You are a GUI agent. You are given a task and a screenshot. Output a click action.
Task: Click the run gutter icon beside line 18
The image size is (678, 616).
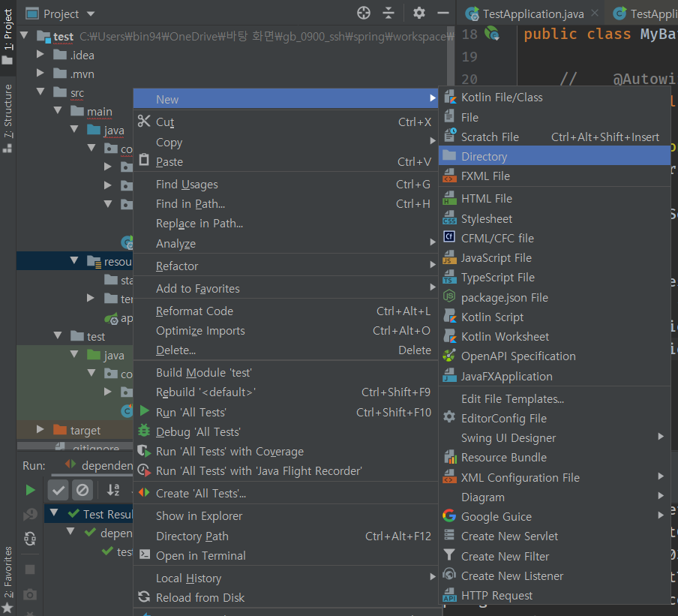(492, 33)
